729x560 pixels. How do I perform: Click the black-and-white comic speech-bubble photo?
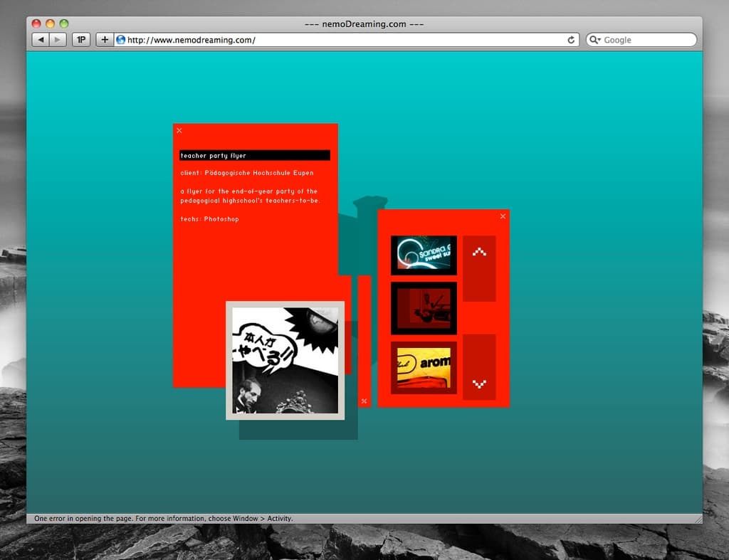point(284,359)
